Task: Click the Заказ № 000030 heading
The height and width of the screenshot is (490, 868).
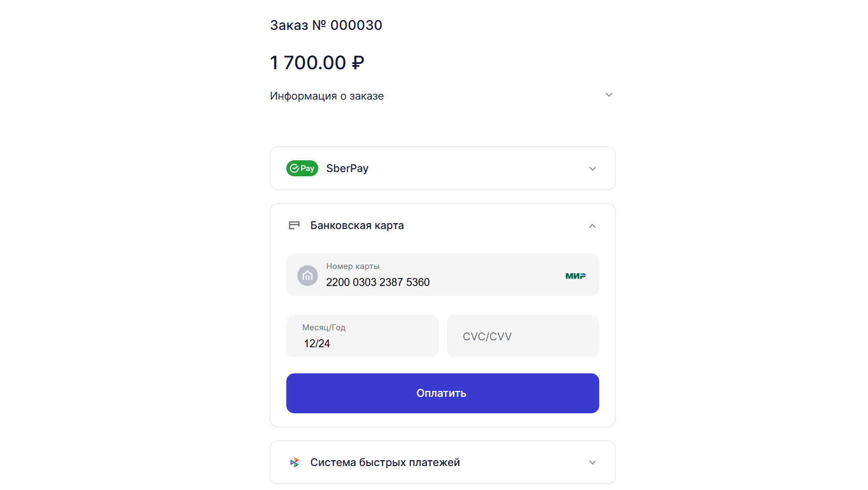Action: tap(326, 25)
